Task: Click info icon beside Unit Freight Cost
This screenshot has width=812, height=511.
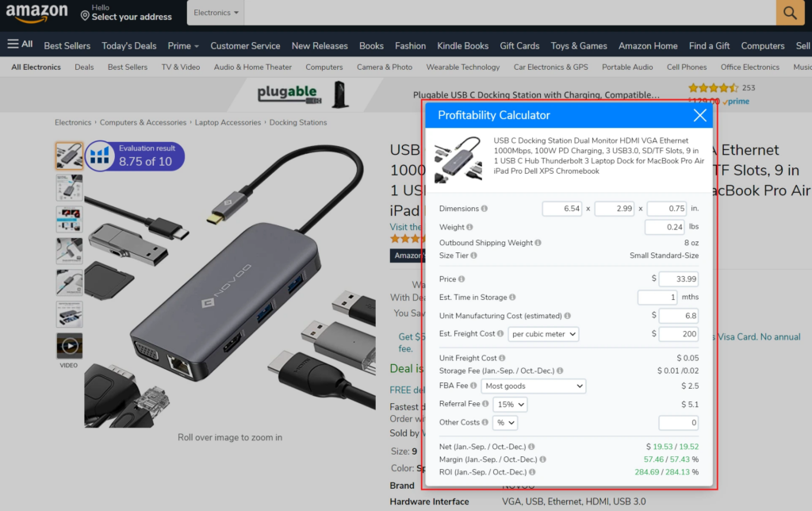Action: coord(502,358)
